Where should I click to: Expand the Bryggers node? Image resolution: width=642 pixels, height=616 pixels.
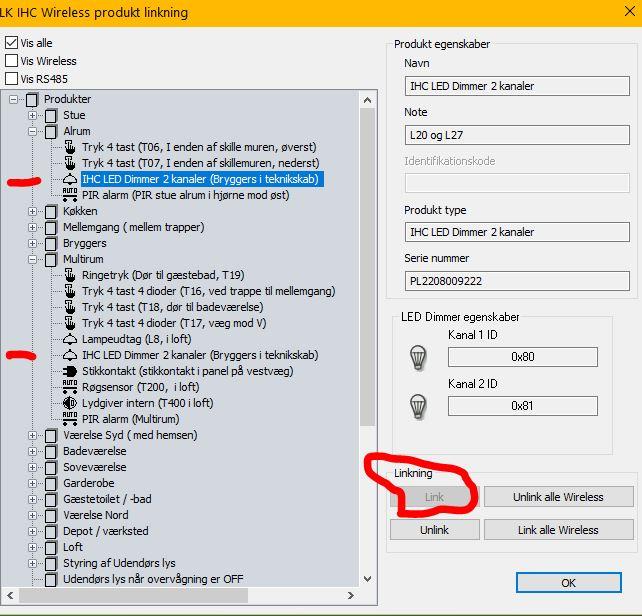tap(32, 243)
